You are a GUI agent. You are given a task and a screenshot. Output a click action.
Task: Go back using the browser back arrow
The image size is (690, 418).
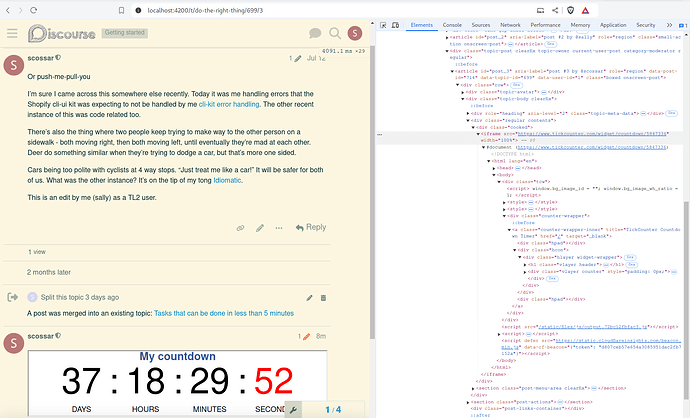click(7, 10)
